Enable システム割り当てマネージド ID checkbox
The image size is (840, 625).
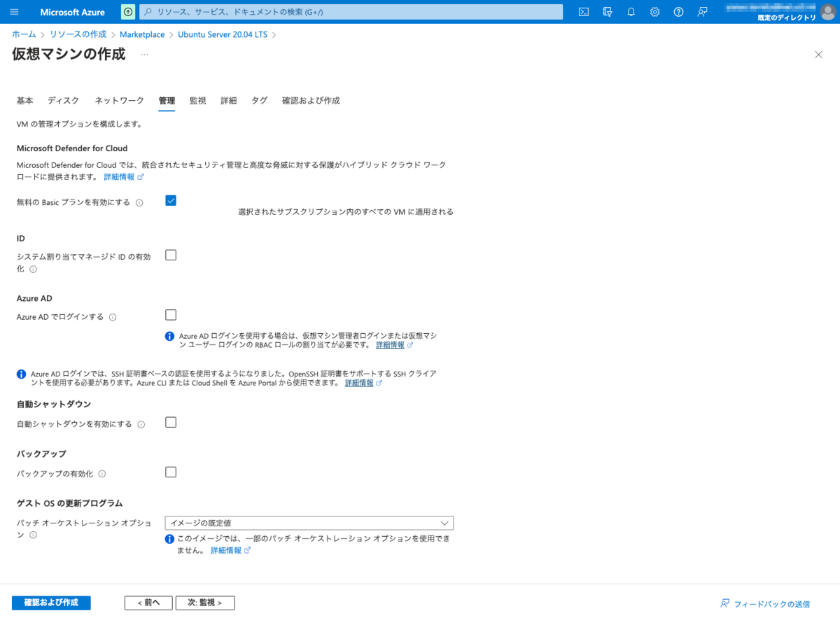[x=171, y=255]
